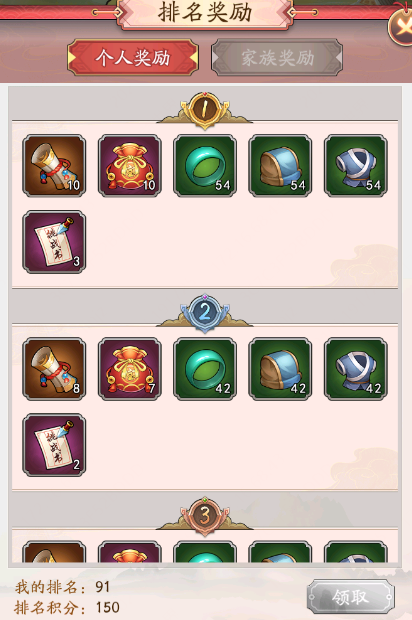Screen dimensions: 412x620
Task: Click the 领取 claim button
Action: click(x=350, y=597)
